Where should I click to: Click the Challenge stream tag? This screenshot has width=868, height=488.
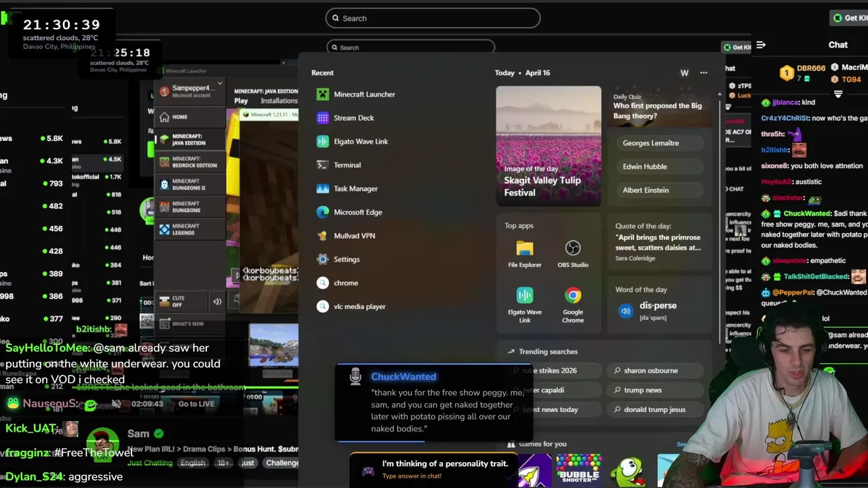[x=282, y=463]
